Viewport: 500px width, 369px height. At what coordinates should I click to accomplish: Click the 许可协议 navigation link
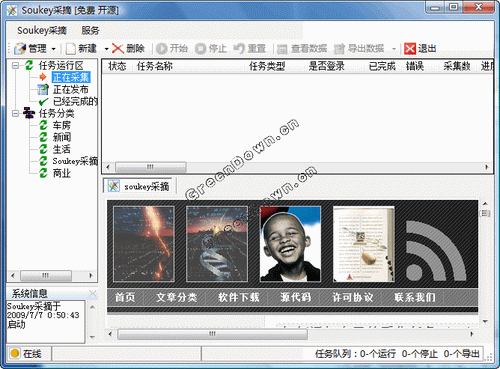[353, 297]
